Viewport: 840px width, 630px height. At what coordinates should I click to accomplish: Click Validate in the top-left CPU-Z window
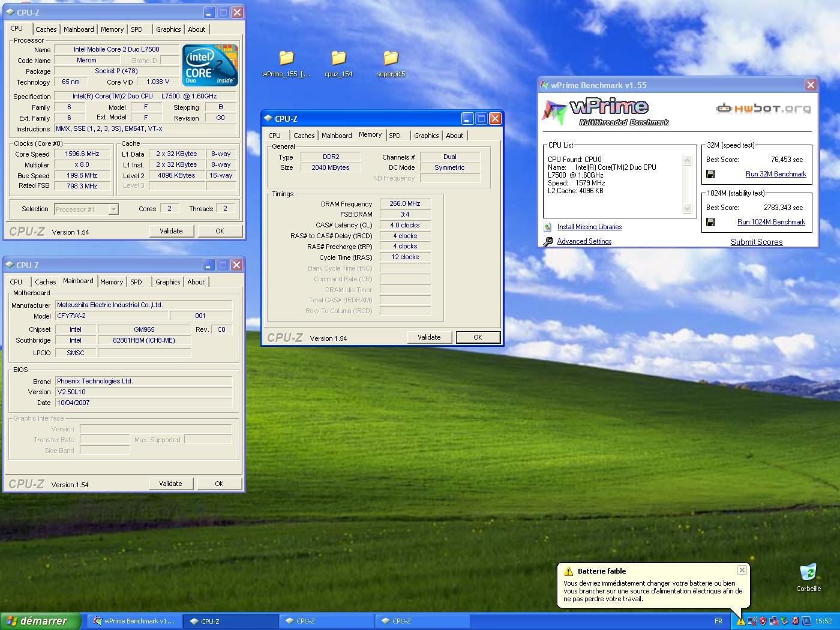(171, 231)
